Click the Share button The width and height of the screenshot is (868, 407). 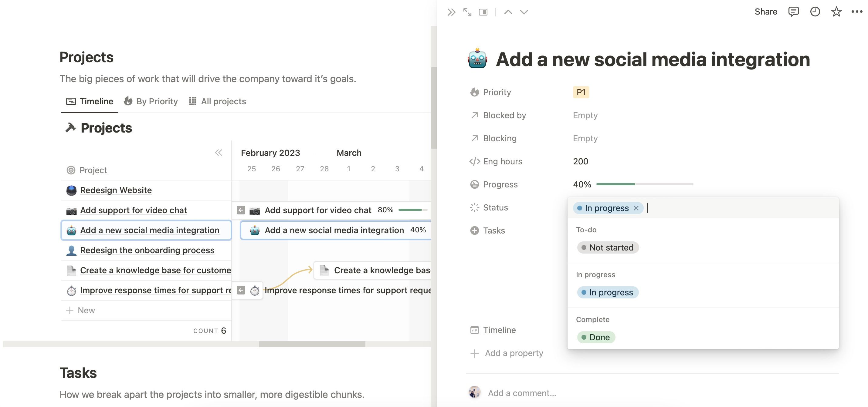pyautogui.click(x=765, y=12)
